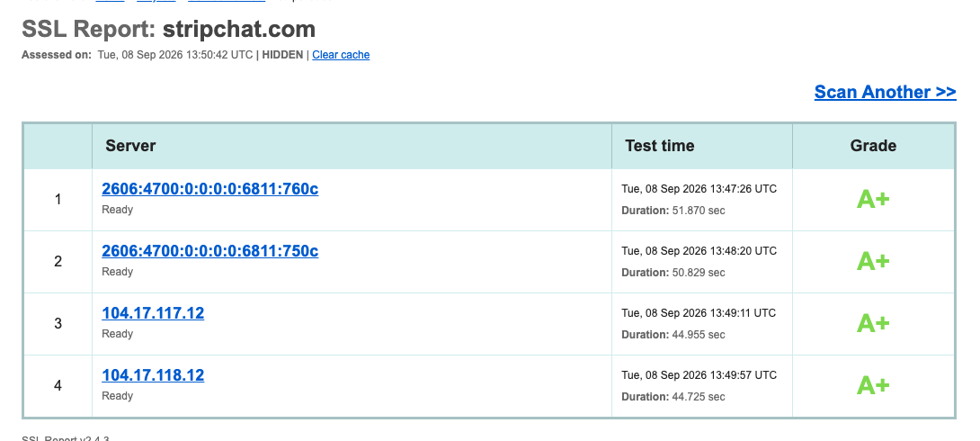This screenshot has width=980, height=441.
Task: Select the Duration 44.955 sec text
Action: [x=673, y=335]
